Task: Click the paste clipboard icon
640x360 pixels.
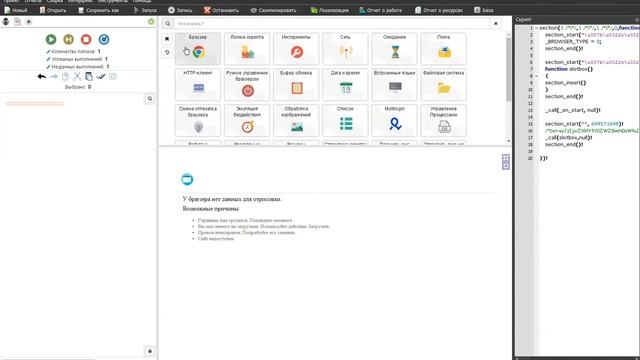Action: point(89,76)
